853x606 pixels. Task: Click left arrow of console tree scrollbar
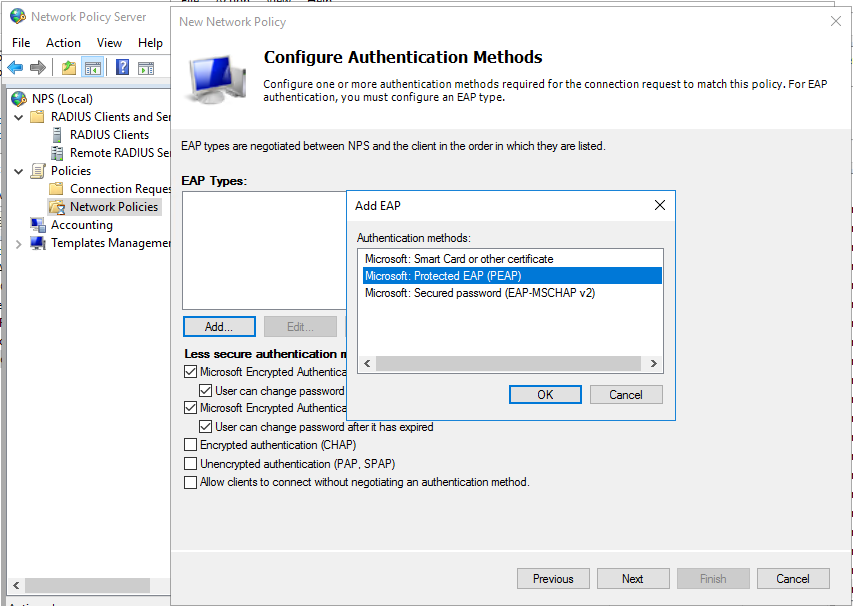tap(16, 585)
